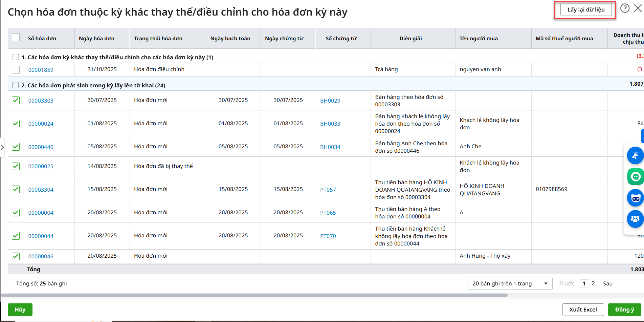644x322 pixels.
Task: Collapse group 2 invoices in this period
Action: tap(16, 85)
